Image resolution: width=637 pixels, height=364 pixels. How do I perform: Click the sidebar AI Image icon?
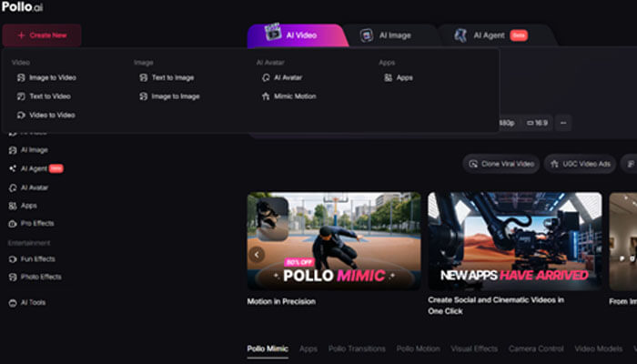[13, 150]
